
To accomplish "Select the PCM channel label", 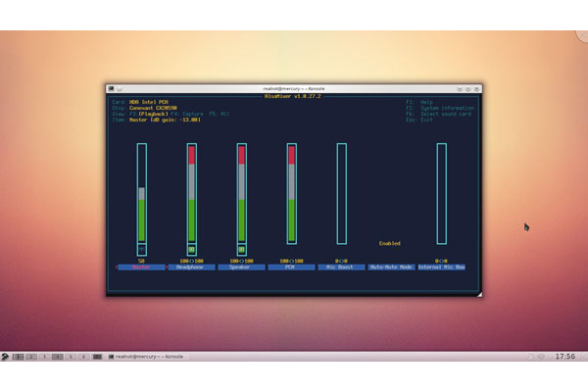I will coord(291,268).
